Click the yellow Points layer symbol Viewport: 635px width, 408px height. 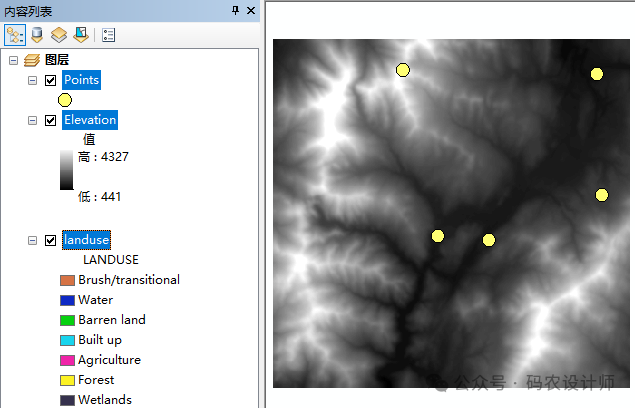click(x=65, y=99)
